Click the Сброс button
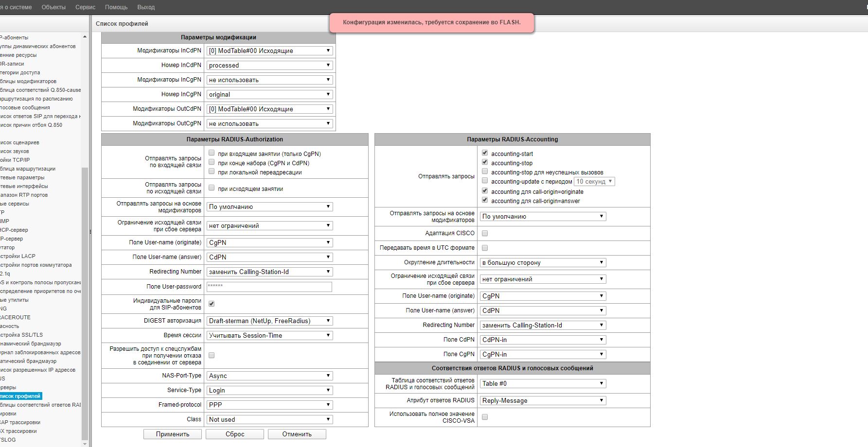Viewport: 868px width, 447px height. point(235,434)
